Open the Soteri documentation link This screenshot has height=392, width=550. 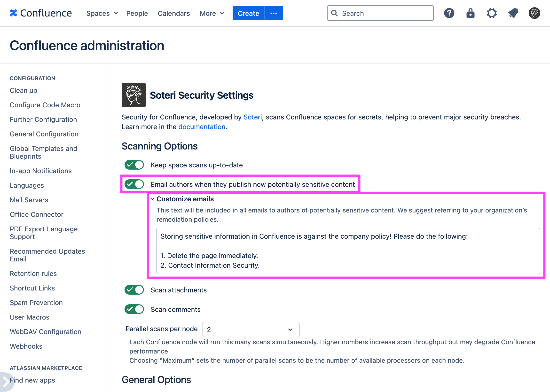click(x=202, y=126)
